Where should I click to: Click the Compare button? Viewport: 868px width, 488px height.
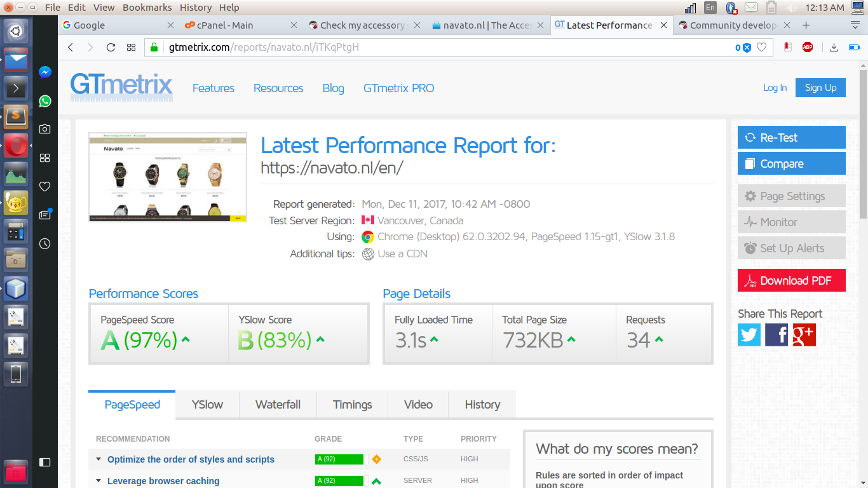tap(792, 163)
